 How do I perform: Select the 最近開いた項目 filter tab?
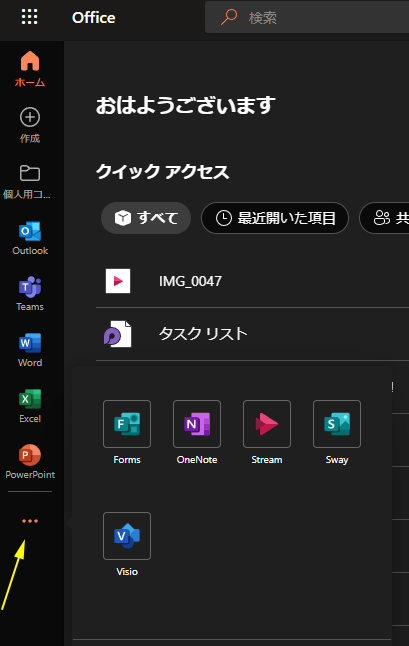275,218
